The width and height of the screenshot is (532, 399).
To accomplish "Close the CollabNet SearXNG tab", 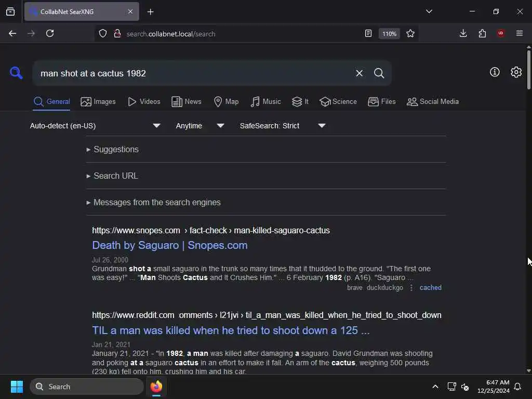I will 130,11.
